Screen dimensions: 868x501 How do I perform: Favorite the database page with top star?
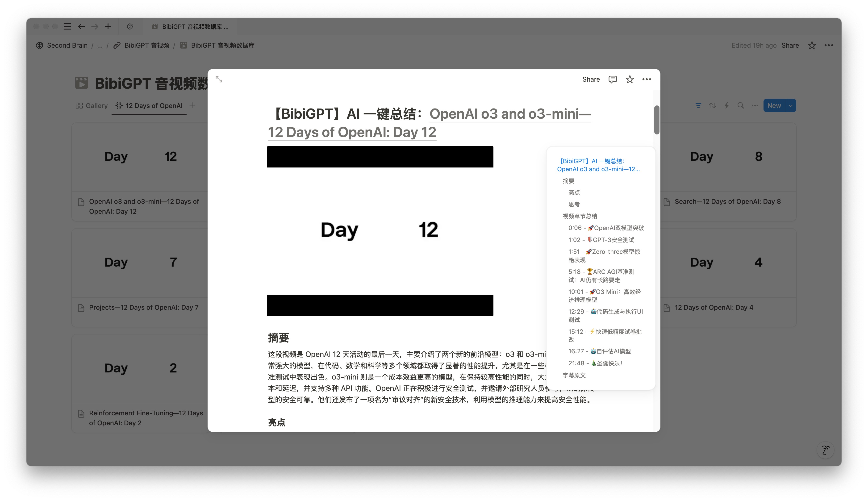pos(812,46)
